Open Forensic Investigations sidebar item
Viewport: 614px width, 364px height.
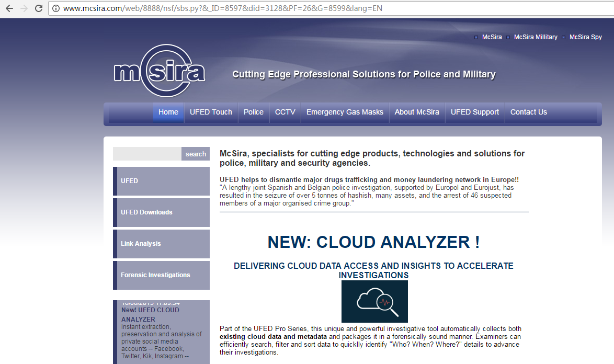tap(161, 275)
